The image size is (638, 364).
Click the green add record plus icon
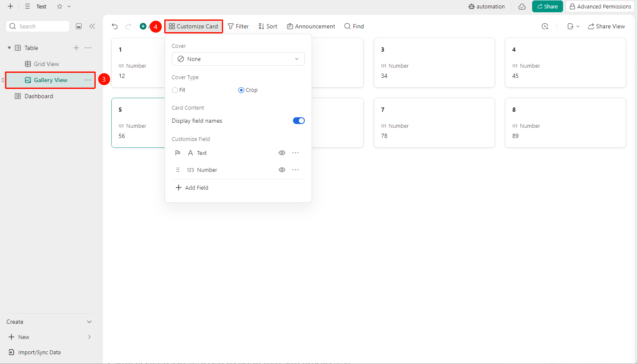(x=143, y=26)
